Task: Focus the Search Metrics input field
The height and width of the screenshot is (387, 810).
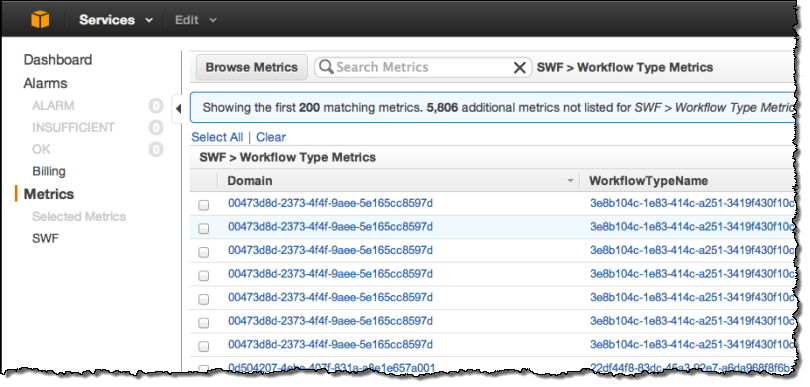Action: tap(423, 67)
